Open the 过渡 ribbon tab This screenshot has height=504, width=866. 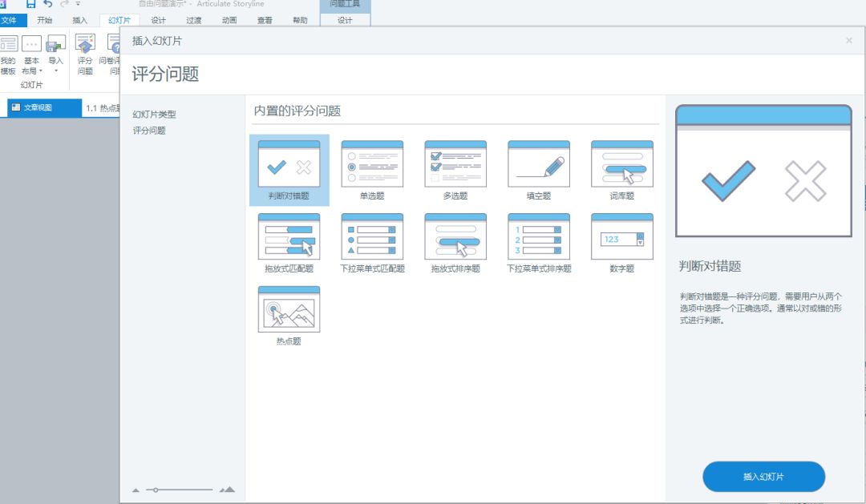pyautogui.click(x=194, y=20)
